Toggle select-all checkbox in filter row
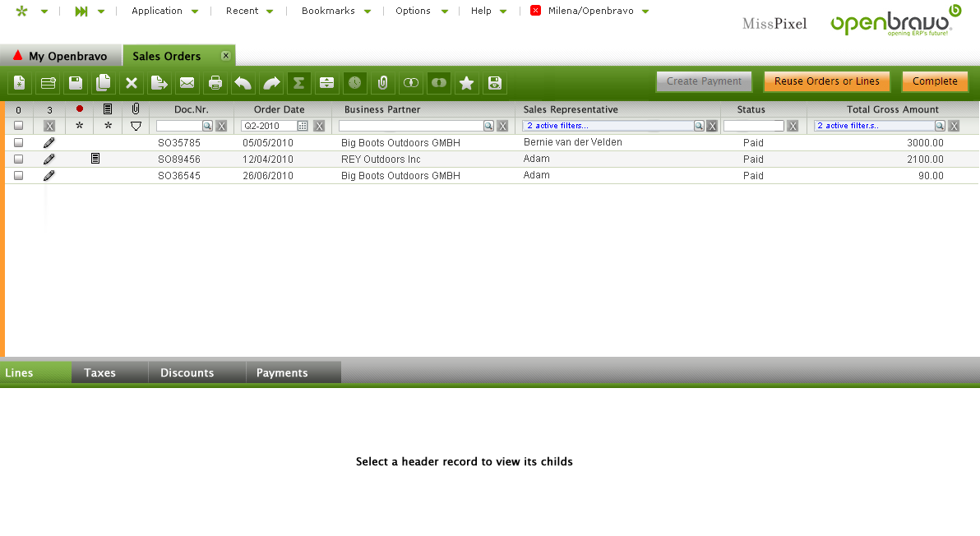Image resolution: width=980 pixels, height=536 pixels. (x=19, y=126)
